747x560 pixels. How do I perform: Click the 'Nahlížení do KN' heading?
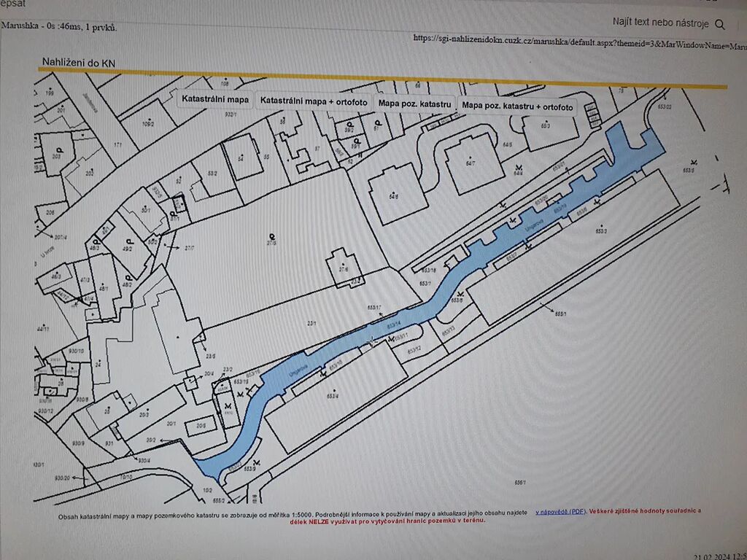[77, 63]
